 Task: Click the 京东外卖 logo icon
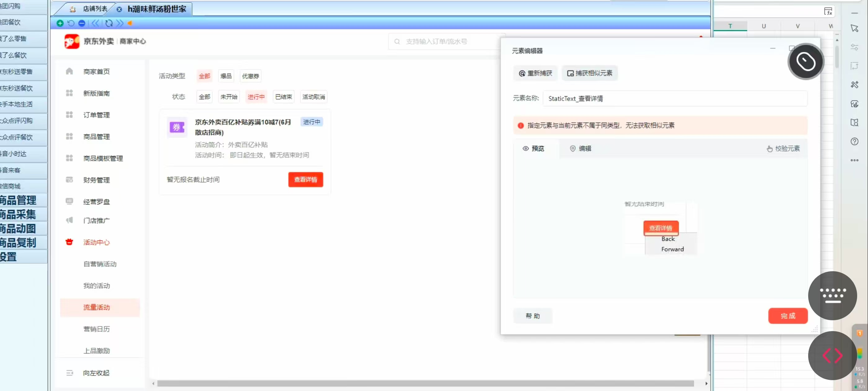(72, 41)
